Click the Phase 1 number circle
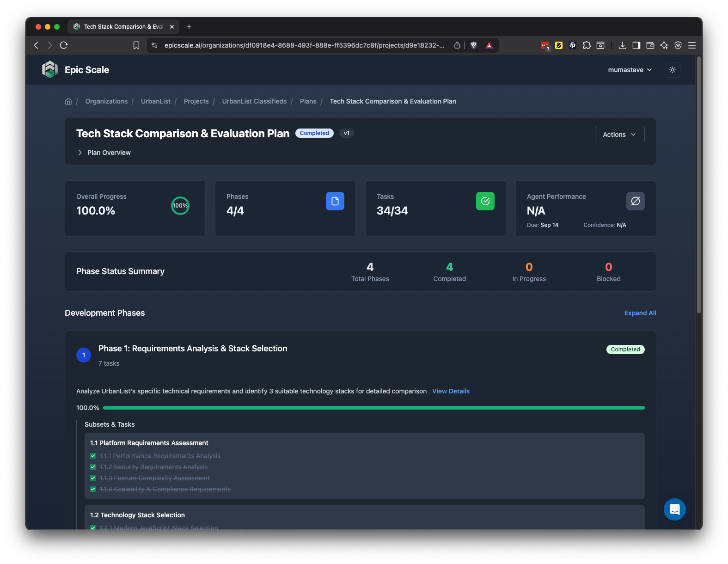The height and width of the screenshot is (564, 728). coord(84,355)
